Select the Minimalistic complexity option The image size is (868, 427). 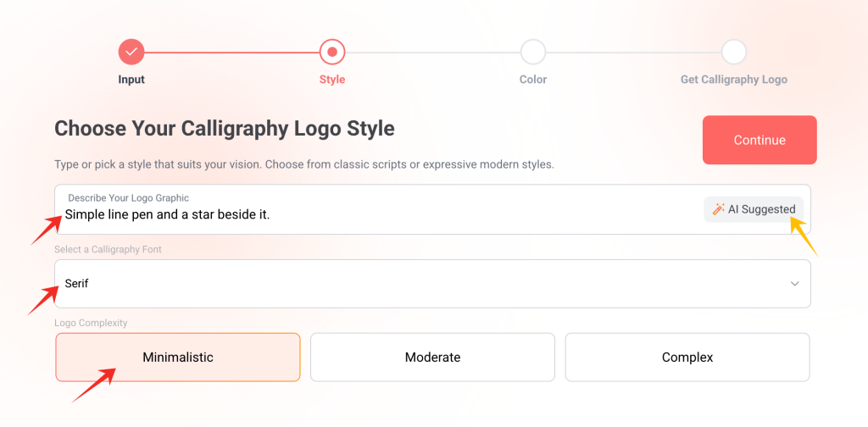[178, 358]
